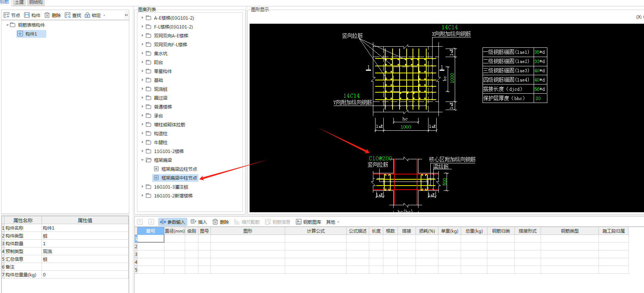Collapse the 钢筋表格构件 tree node

point(7,25)
